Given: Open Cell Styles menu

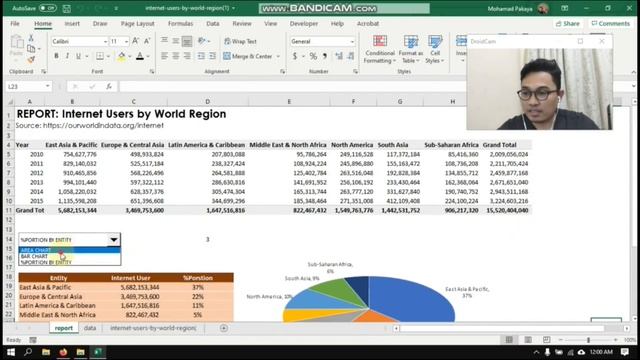Looking at the screenshot, I should pyautogui.click(x=435, y=49).
